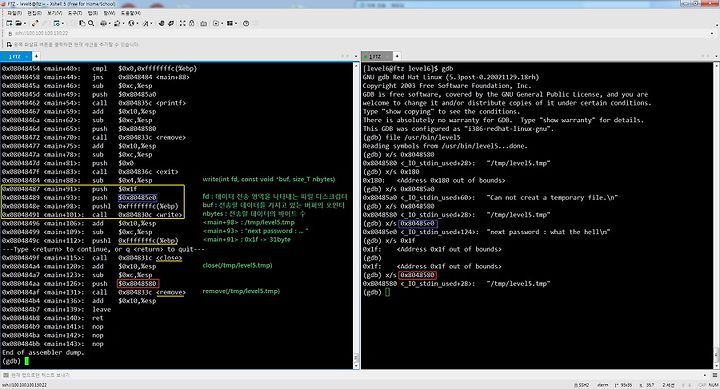Click the Print toolbar icon
The height and width of the screenshot is (389, 720).
103,23
